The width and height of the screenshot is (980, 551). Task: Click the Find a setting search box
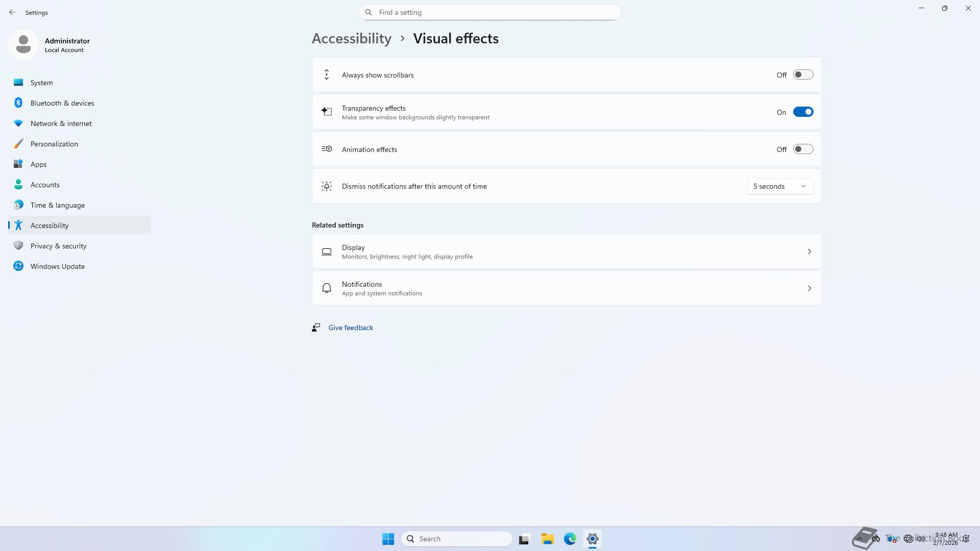point(490,12)
